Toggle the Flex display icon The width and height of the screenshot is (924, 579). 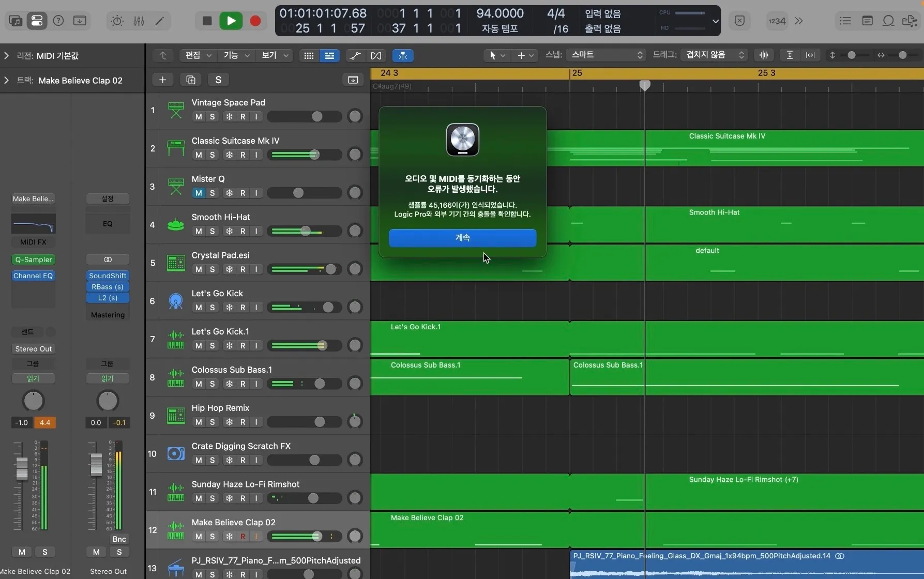click(x=376, y=55)
